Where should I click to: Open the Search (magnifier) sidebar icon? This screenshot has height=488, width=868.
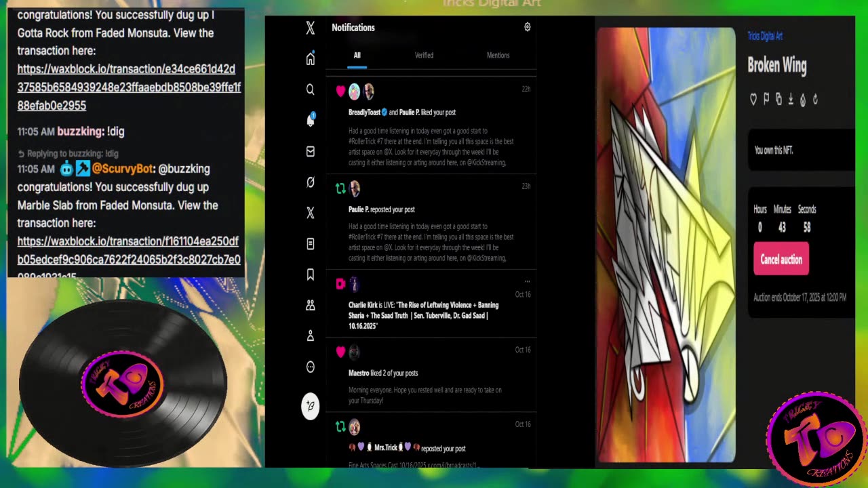coord(310,89)
